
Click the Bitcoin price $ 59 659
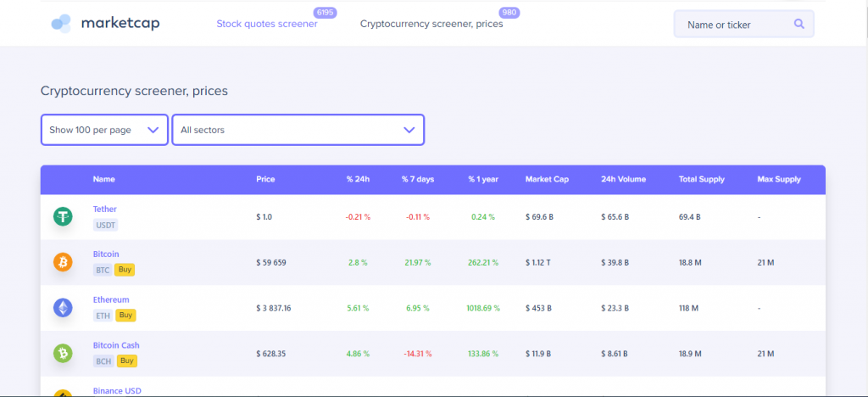[271, 262]
